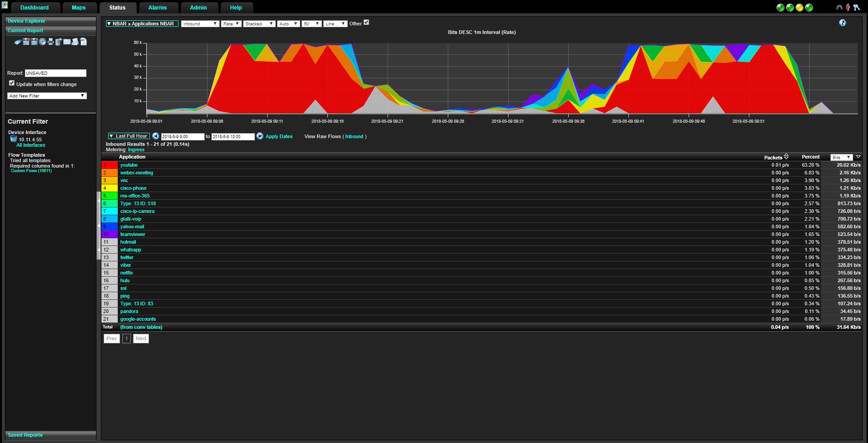The height and width of the screenshot is (443, 868).
Task: Open the Maps tab
Action: pos(79,8)
